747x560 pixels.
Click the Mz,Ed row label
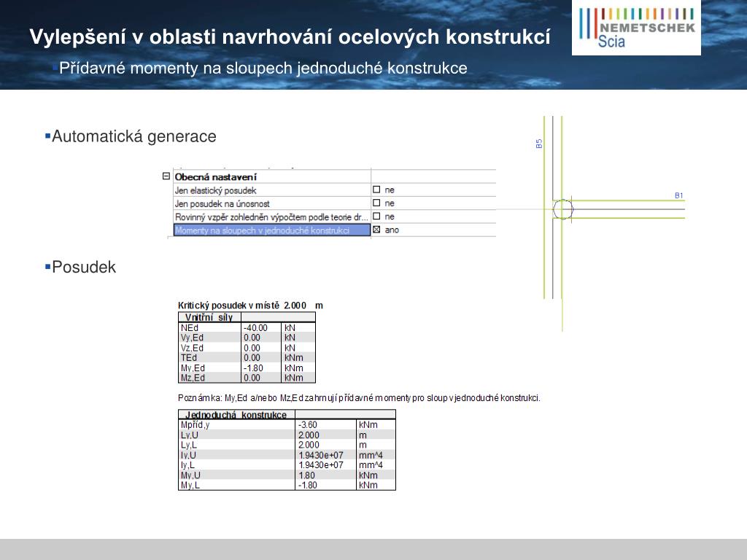coord(193,378)
